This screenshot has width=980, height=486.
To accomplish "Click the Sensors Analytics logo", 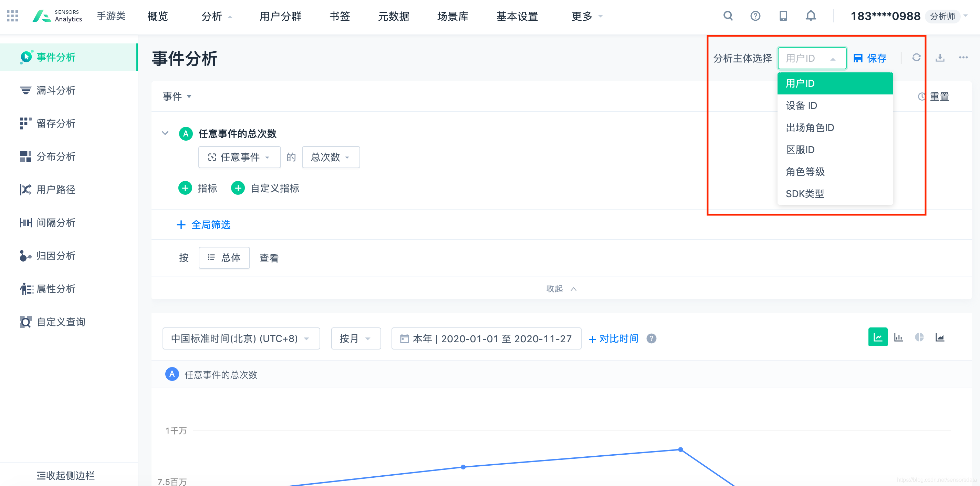I will 58,16.
